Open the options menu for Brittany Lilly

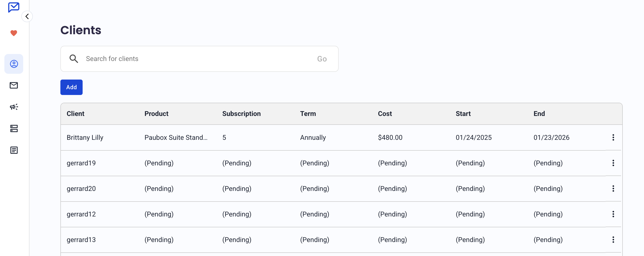[x=613, y=137]
